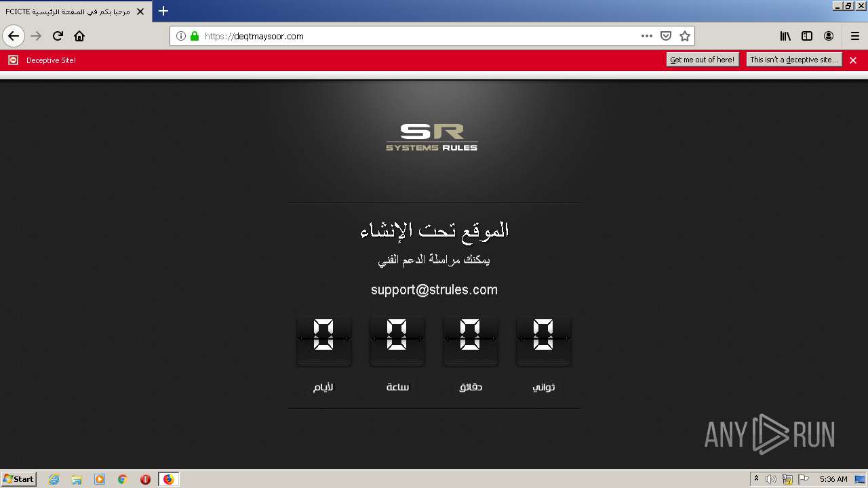The width and height of the screenshot is (868, 488).
Task: Click the hours countdown flip digit
Action: 397,341
